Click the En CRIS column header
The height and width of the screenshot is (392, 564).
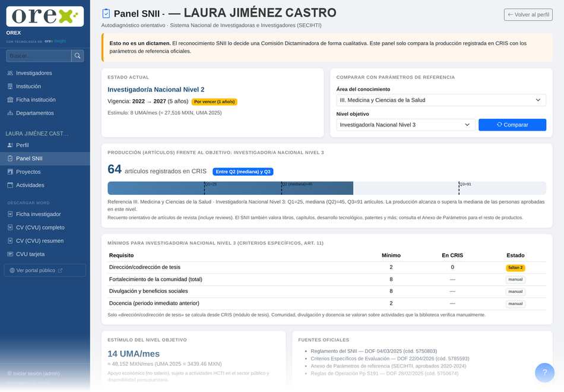click(452, 255)
